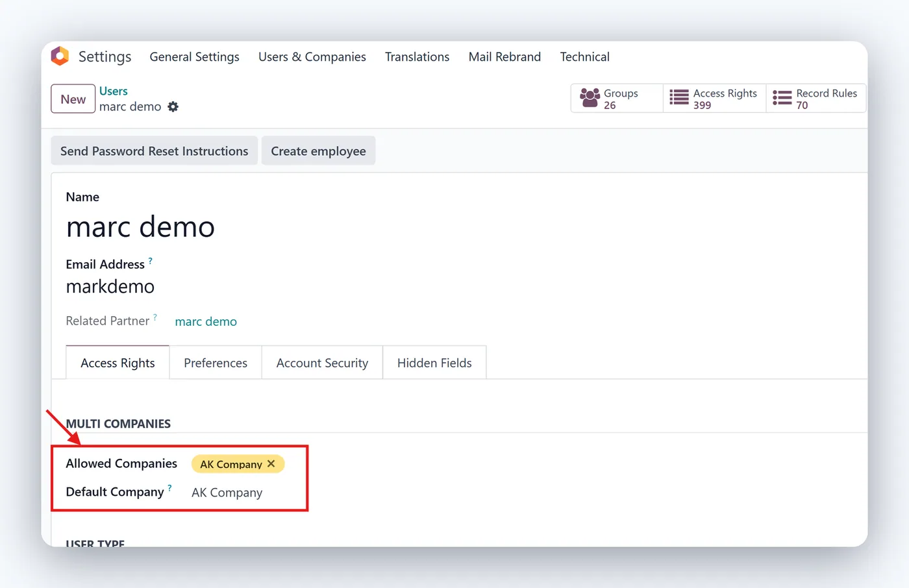909x588 pixels.
Task: Click the Default Company label
Action: 115,492
